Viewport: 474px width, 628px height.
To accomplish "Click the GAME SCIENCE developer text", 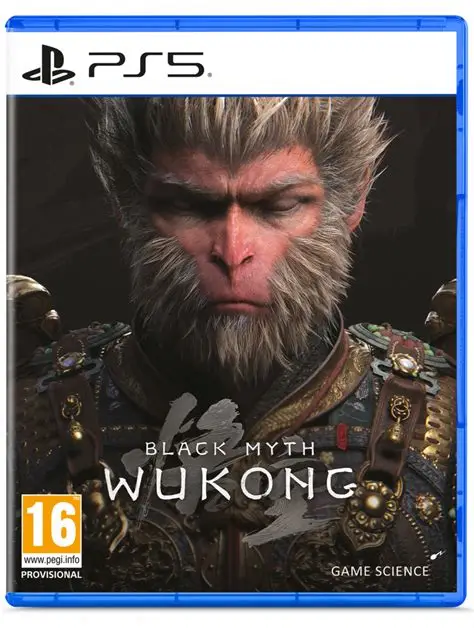I will 379,571.
